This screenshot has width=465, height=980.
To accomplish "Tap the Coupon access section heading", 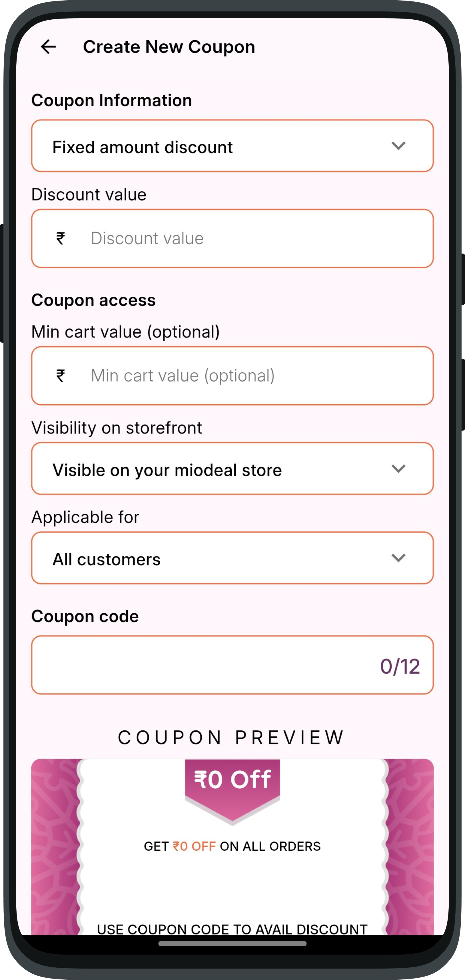I will tap(94, 300).
